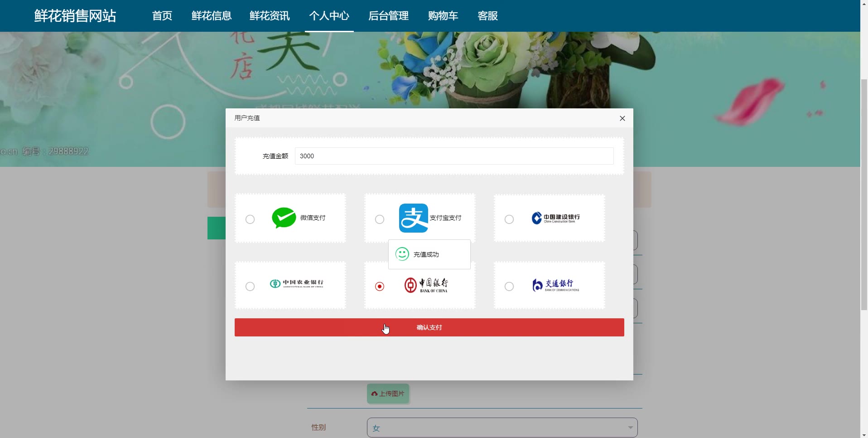
Task: Open the 客服 nav item
Action: click(488, 16)
